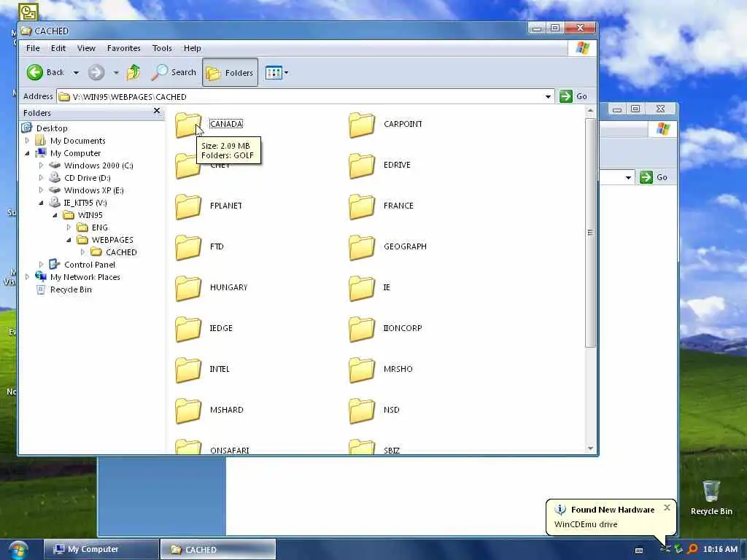Select Recycle Bin in the folder tree

coord(71,289)
